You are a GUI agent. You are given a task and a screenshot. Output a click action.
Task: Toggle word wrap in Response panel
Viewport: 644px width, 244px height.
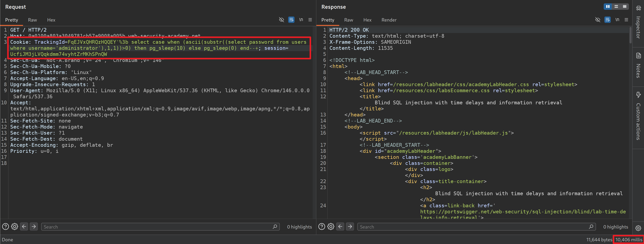point(607,20)
